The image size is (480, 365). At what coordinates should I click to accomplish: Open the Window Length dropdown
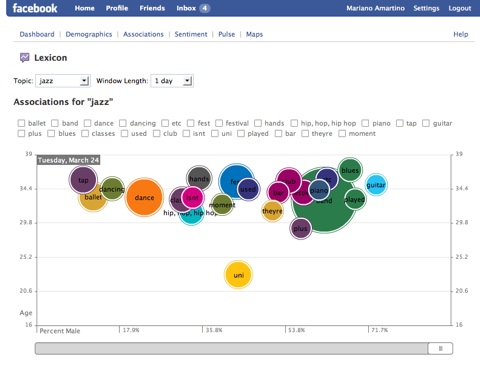[172, 81]
